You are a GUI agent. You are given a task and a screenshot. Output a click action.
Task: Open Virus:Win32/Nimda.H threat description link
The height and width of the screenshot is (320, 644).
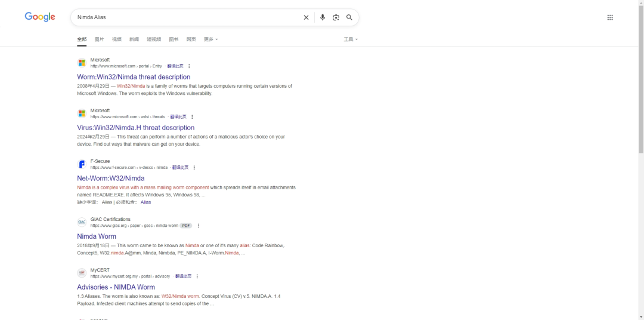[135, 128]
